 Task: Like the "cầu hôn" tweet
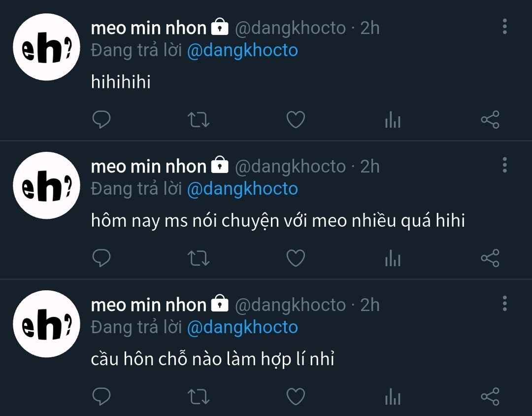tap(296, 397)
